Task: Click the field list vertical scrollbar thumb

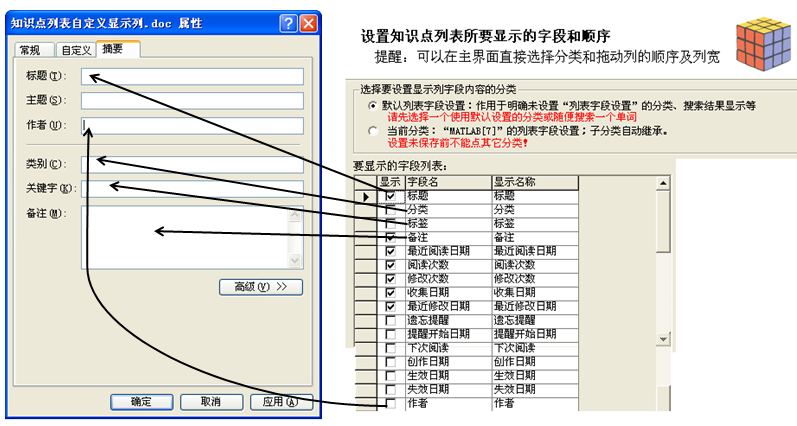Action: pyautogui.click(x=662, y=215)
